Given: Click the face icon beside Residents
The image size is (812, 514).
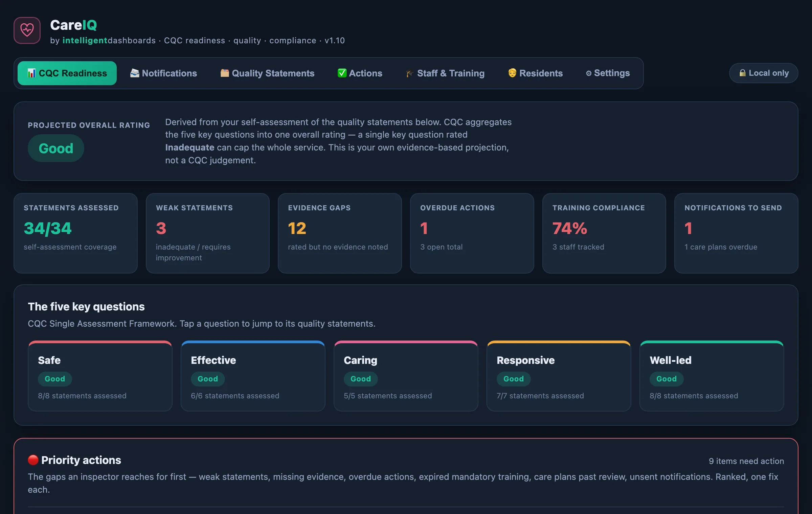Looking at the screenshot, I should [x=512, y=73].
